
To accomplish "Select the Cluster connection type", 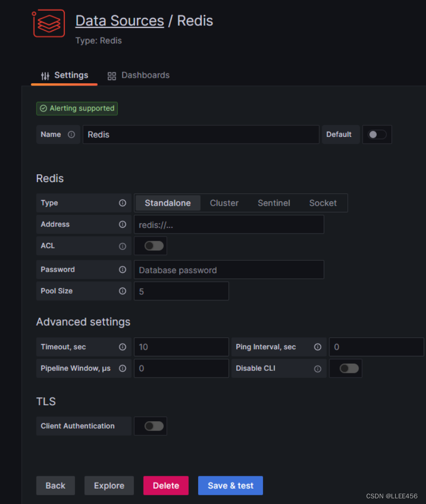I will [x=224, y=203].
